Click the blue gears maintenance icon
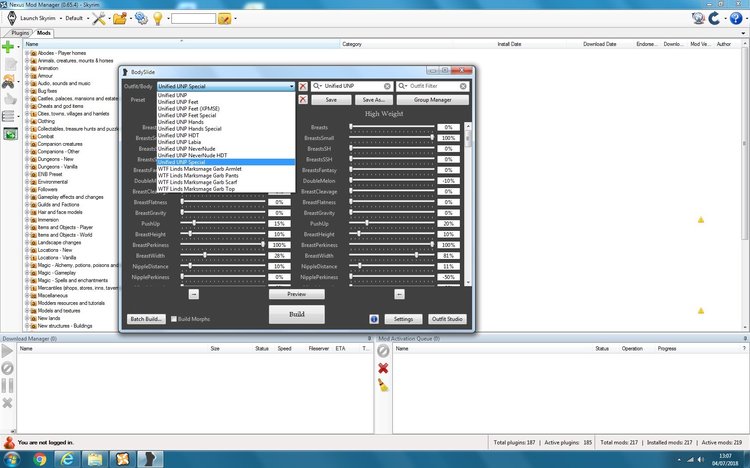The width and height of the screenshot is (750, 468). click(x=141, y=19)
